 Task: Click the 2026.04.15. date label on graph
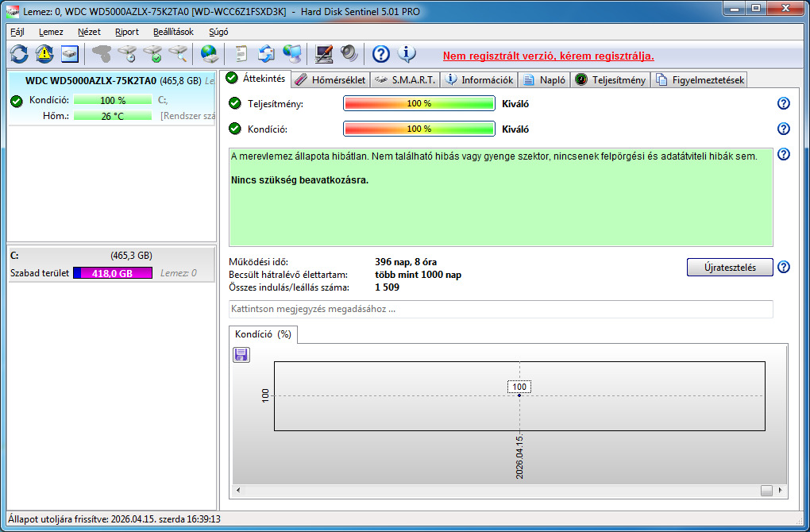519,457
